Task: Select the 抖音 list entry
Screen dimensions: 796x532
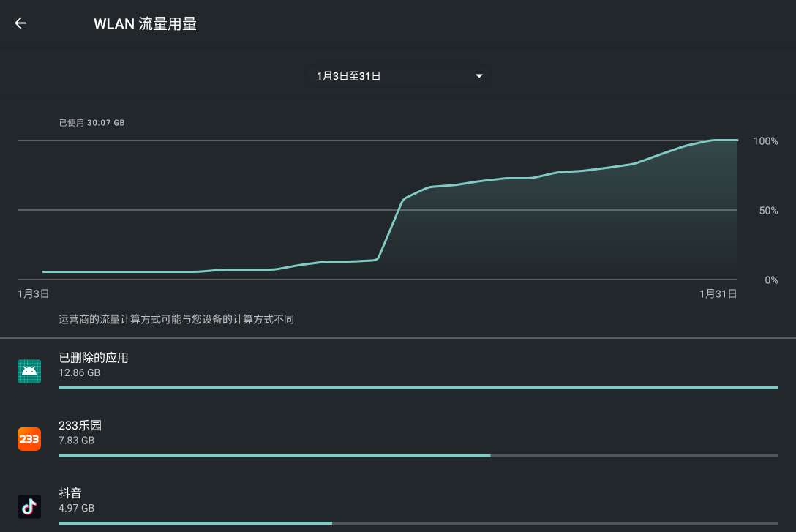Action: pyautogui.click(x=70, y=493)
